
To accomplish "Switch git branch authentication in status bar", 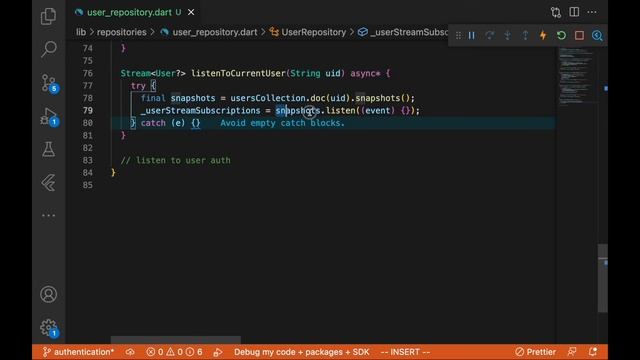I will [78, 352].
